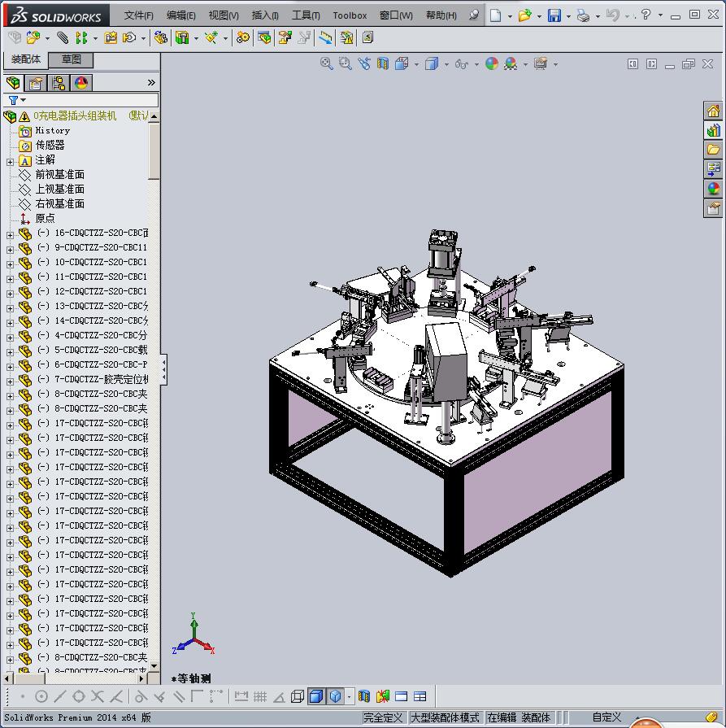Click the Hide/Show Items glasses icon

462,63
